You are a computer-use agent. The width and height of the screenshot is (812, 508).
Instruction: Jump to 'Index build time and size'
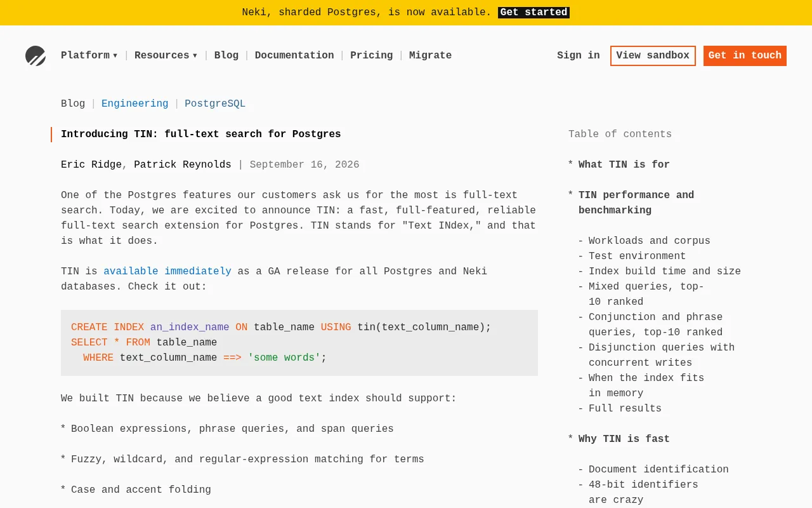[x=665, y=271]
